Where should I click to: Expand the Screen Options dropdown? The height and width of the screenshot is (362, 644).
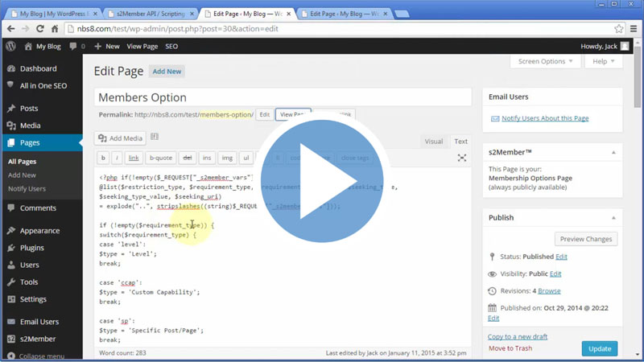(546, 62)
